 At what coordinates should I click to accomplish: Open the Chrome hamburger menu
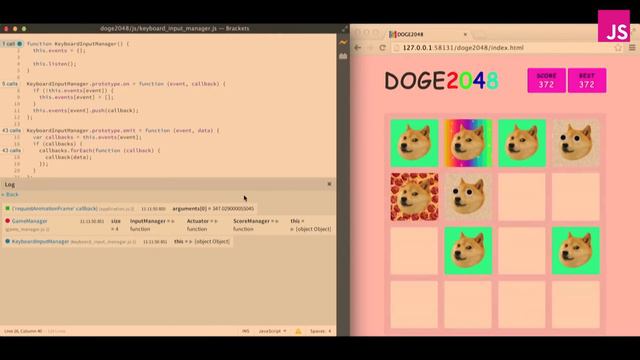[x=632, y=48]
